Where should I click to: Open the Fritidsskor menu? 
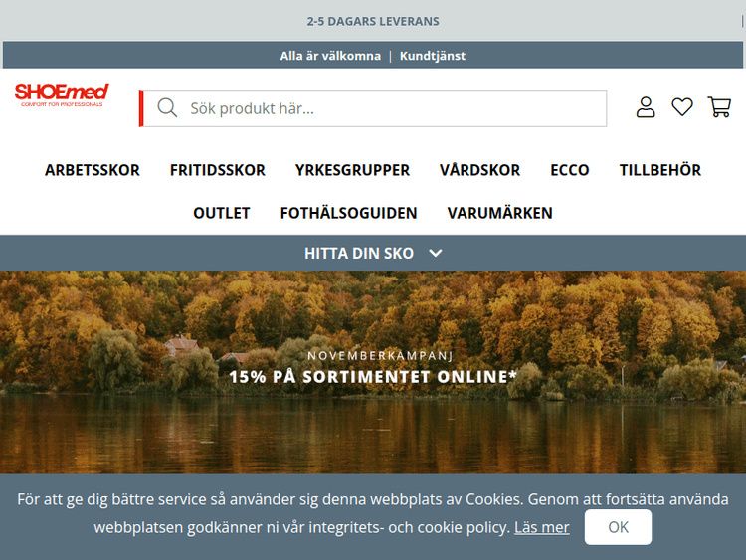[x=217, y=170]
